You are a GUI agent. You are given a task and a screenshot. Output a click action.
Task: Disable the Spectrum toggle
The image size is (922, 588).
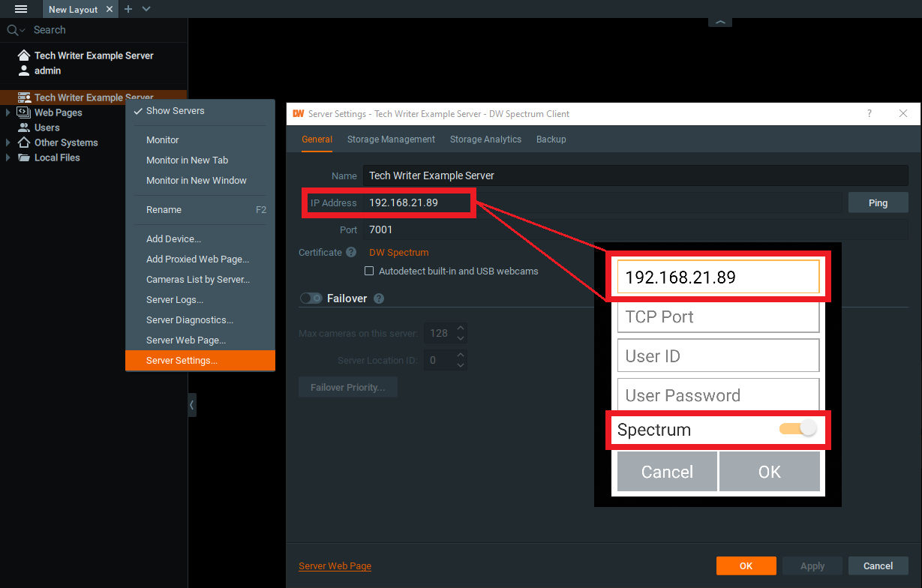[797, 427]
